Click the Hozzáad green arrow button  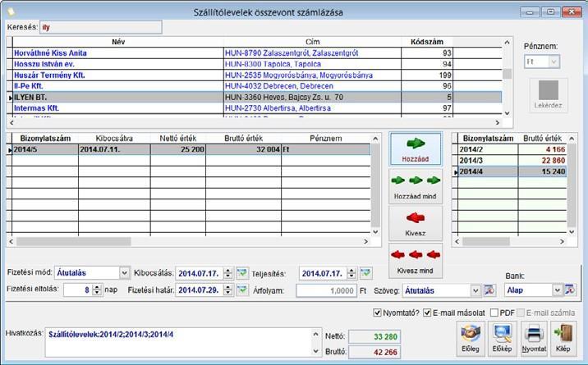(416, 149)
